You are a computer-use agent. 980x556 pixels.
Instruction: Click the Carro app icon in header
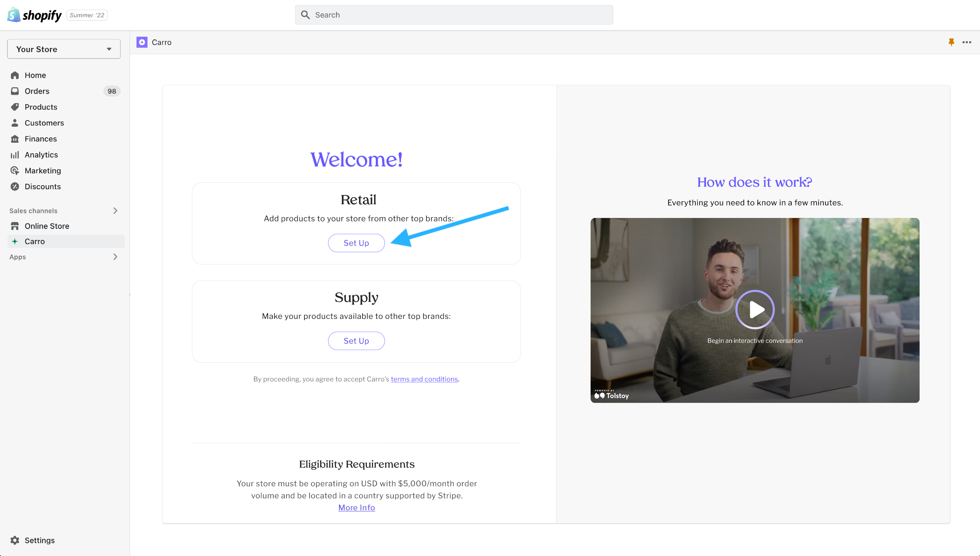tap(142, 42)
